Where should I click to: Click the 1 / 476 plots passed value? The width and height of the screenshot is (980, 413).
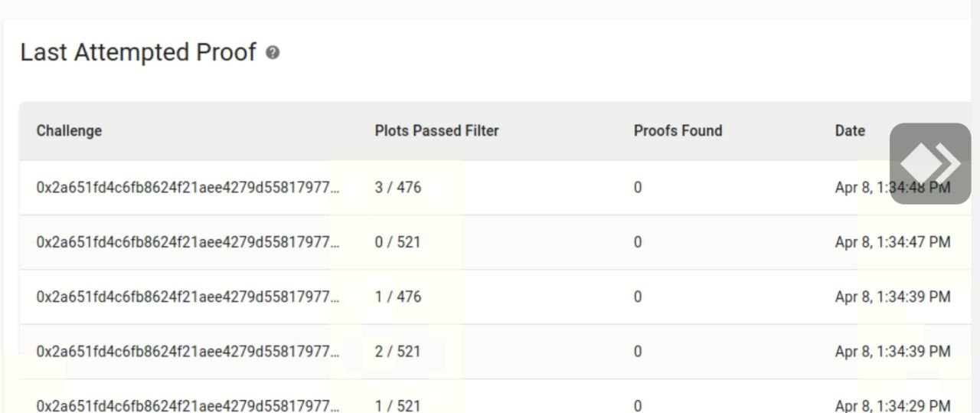pos(398,297)
